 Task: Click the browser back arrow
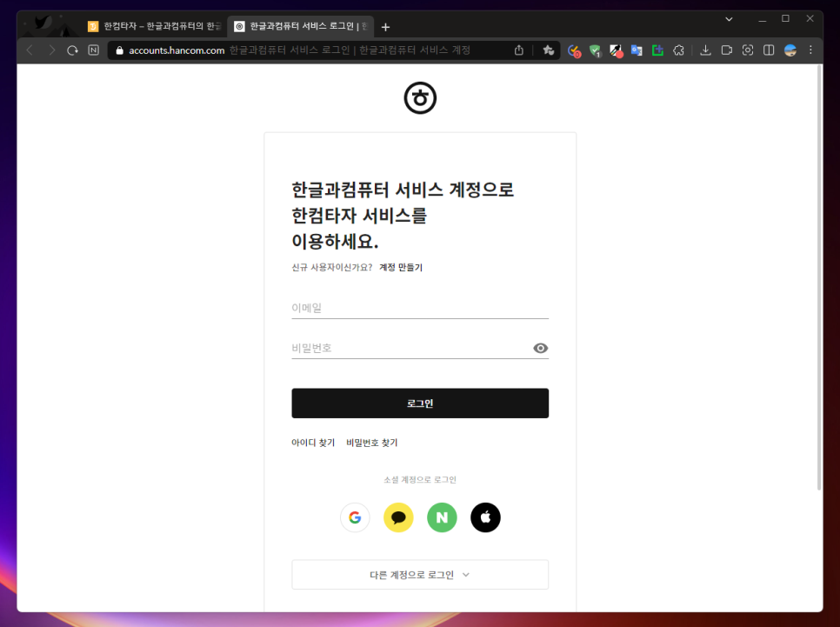tap(30, 50)
